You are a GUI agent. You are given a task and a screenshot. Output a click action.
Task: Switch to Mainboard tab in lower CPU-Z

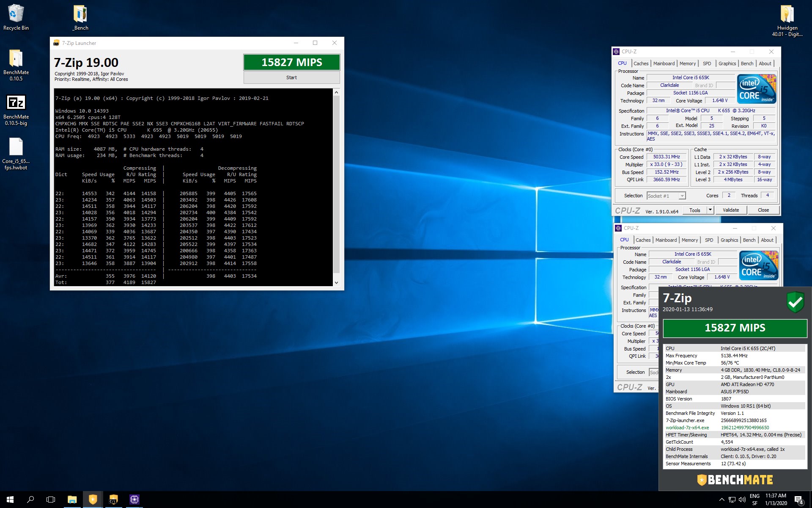pos(666,240)
